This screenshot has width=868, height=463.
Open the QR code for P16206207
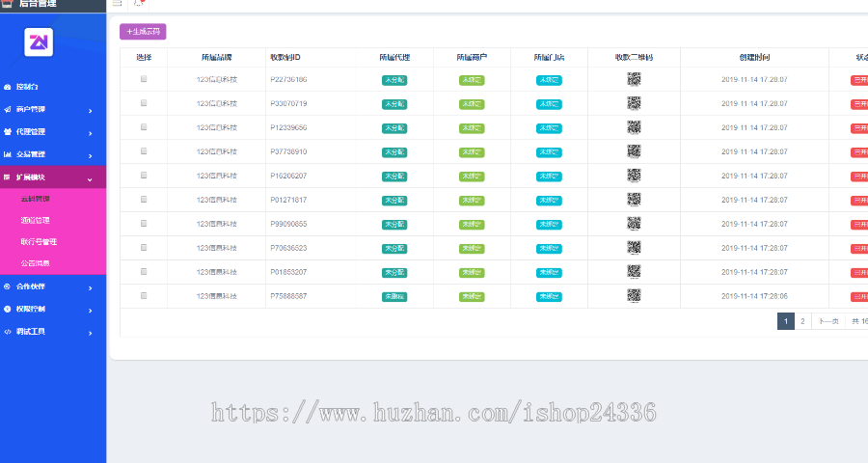point(634,176)
